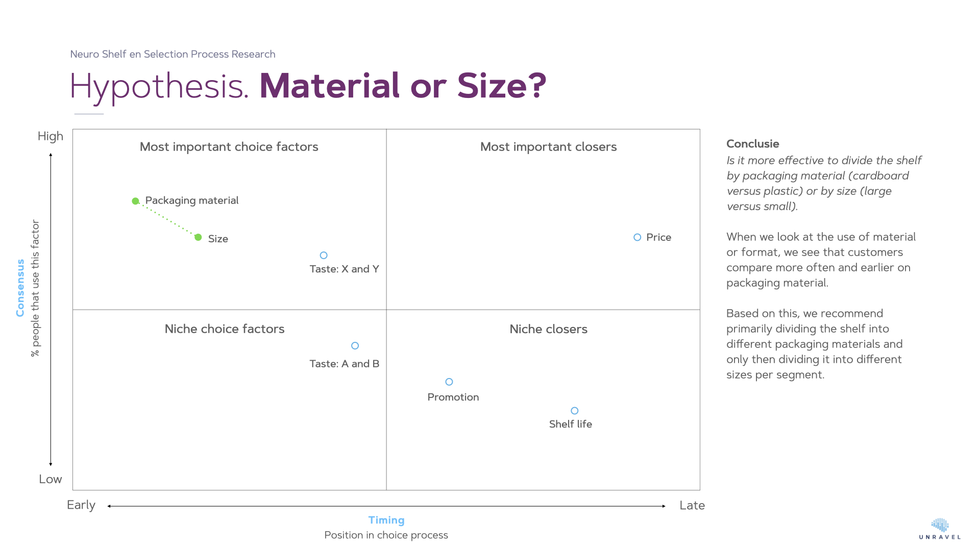Viewport: 980px width, 551px height.
Task: Click the Conclusie heading
Action: click(x=752, y=144)
